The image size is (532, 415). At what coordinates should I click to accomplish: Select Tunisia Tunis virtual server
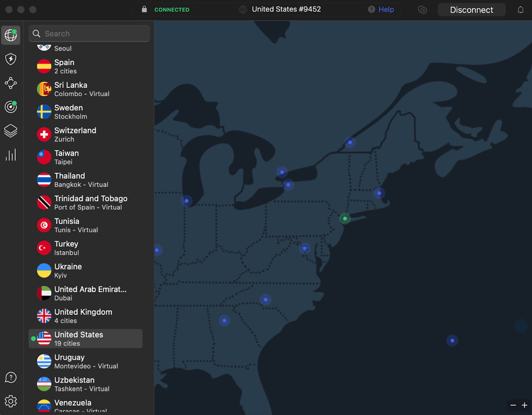pyautogui.click(x=86, y=225)
